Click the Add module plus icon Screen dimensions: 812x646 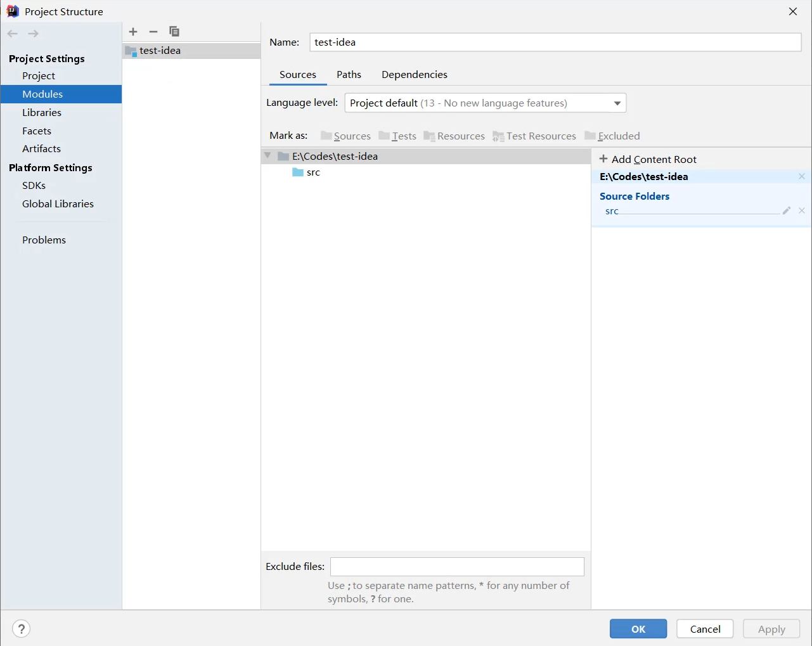[x=133, y=32]
